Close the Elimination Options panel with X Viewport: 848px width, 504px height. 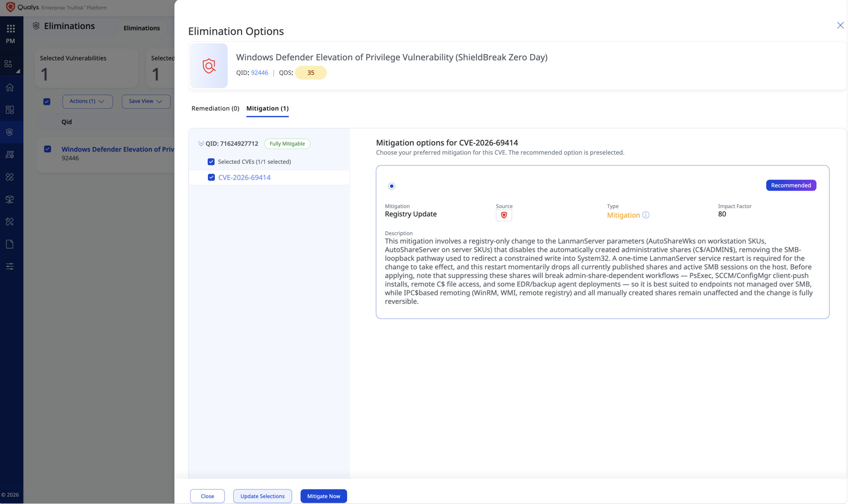pos(840,25)
